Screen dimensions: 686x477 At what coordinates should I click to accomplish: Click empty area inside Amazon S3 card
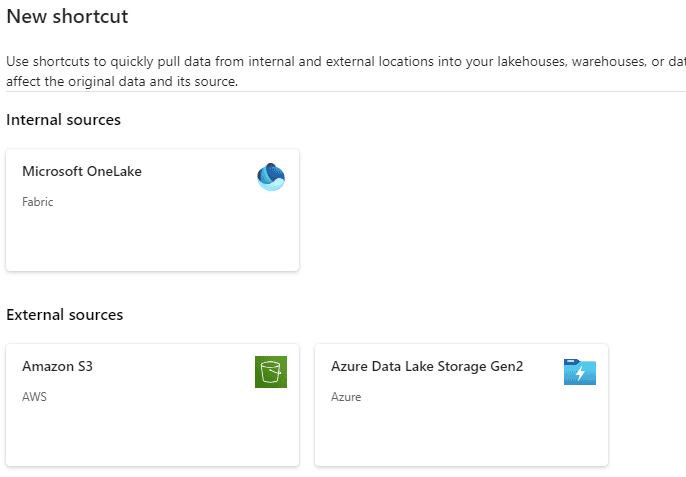[152, 435]
